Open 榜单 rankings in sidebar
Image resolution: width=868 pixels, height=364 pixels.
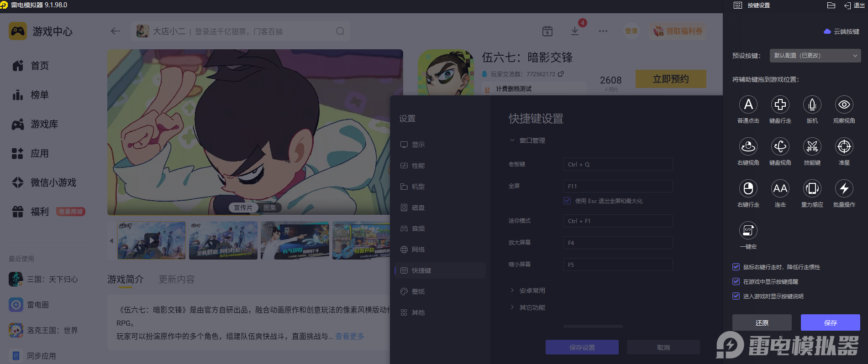tap(30, 95)
